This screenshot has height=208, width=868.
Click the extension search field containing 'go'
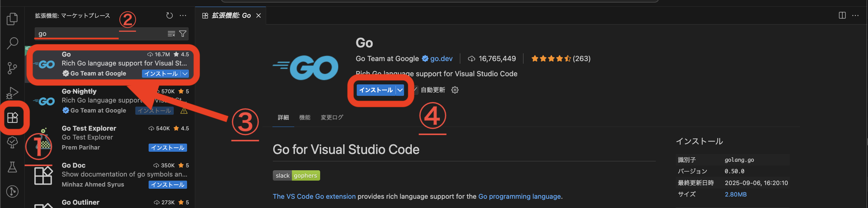pos(100,34)
